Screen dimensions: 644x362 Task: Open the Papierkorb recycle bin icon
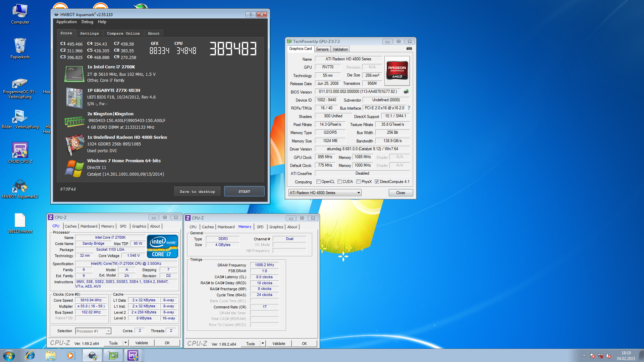tap(20, 49)
